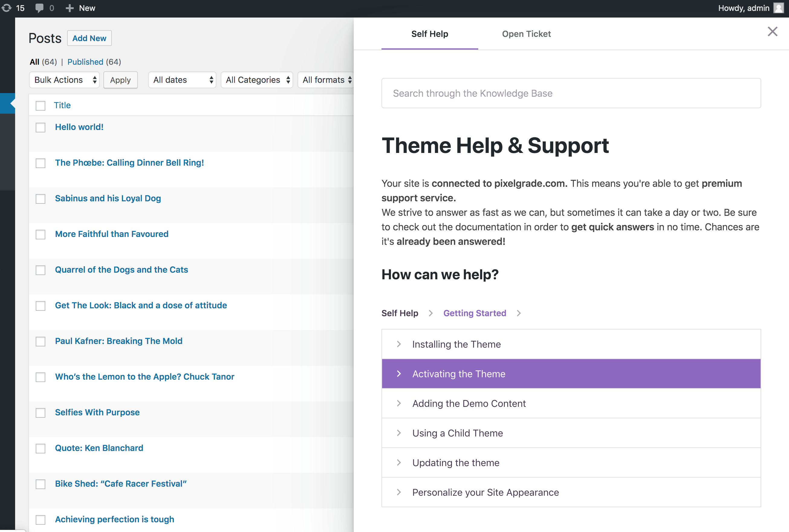Viewport: 789px width, 532px height.
Task: Click the admin avatar icon at top right
Action: coord(778,8)
